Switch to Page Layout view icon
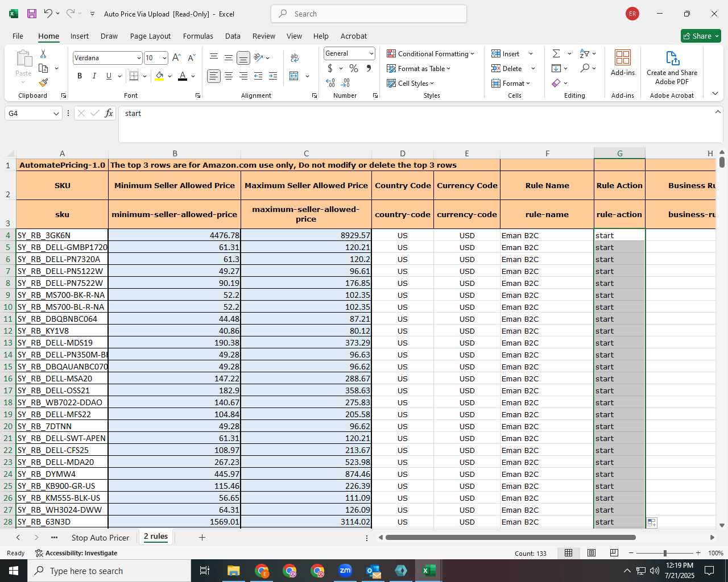The image size is (728, 582). click(x=591, y=553)
